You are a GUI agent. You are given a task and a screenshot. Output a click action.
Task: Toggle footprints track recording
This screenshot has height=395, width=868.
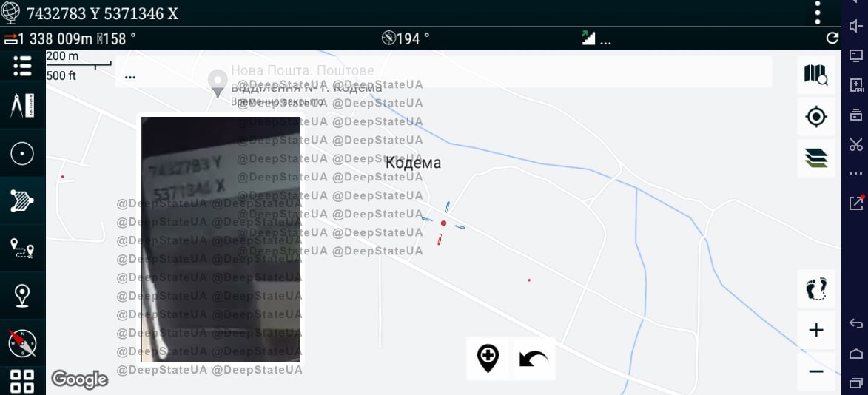[x=815, y=288]
